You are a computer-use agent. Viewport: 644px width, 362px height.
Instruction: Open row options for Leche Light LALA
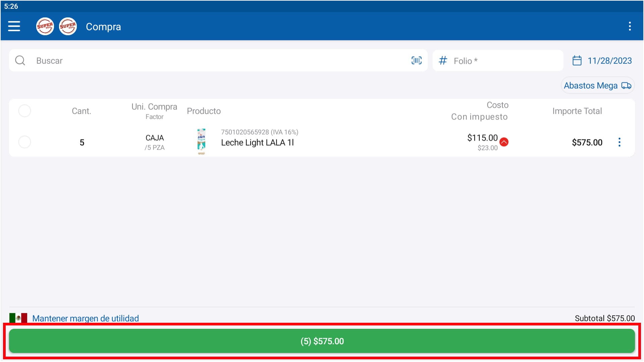coord(619,142)
